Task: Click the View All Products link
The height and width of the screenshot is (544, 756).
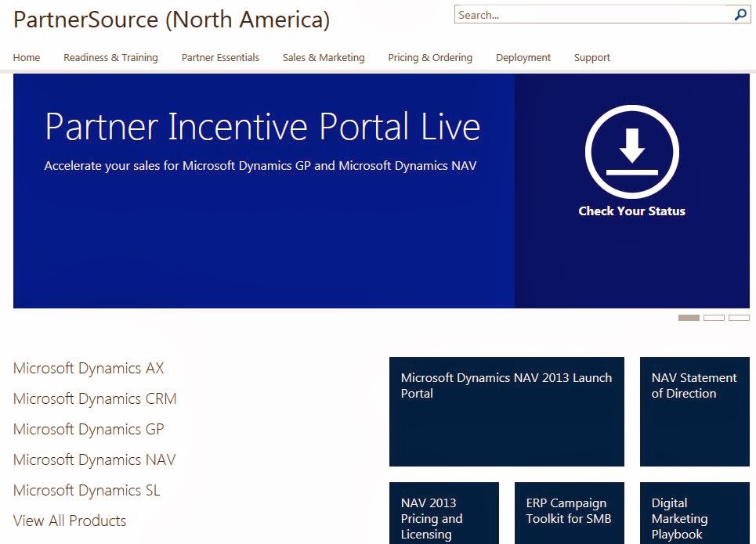Action: (69, 521)
